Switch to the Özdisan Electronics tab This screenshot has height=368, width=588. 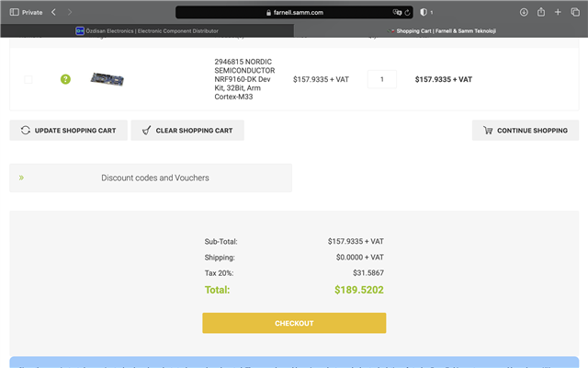[147, 30]
